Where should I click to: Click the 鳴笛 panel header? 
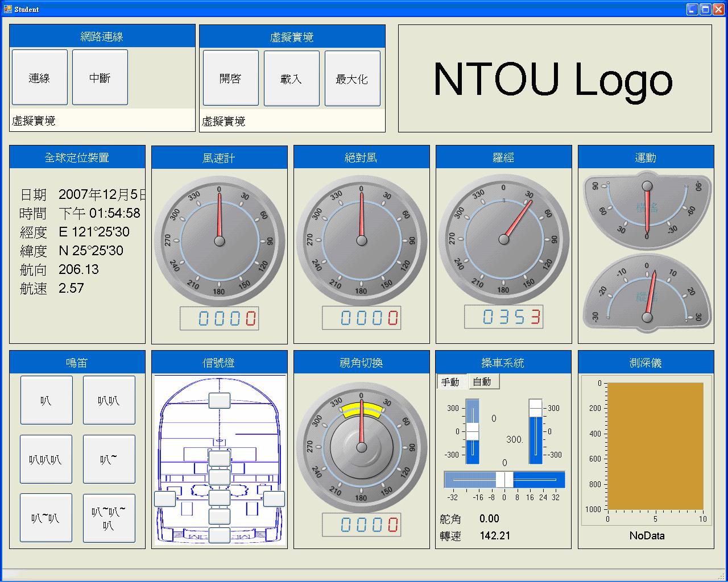77,363
